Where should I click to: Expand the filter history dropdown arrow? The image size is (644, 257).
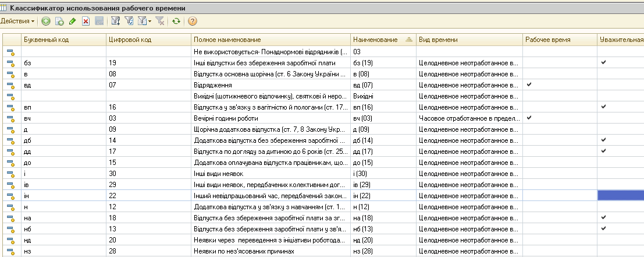(x=150, y=22)
